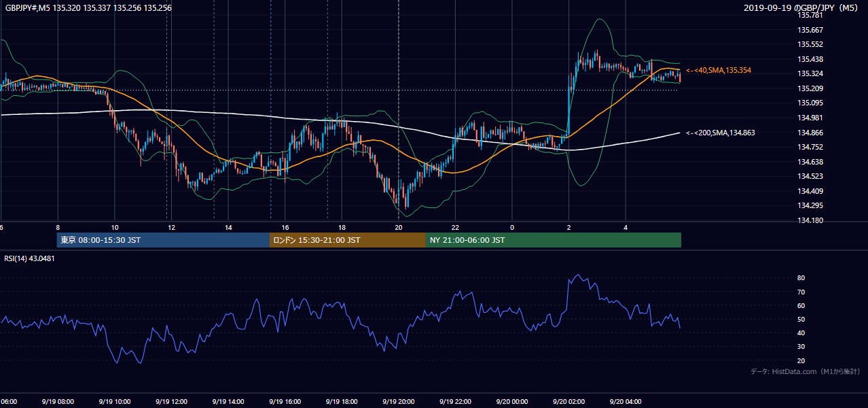Click the RSI axis level 80 label
The height and width of the screenshot is (408, 868).
point(801,278)
